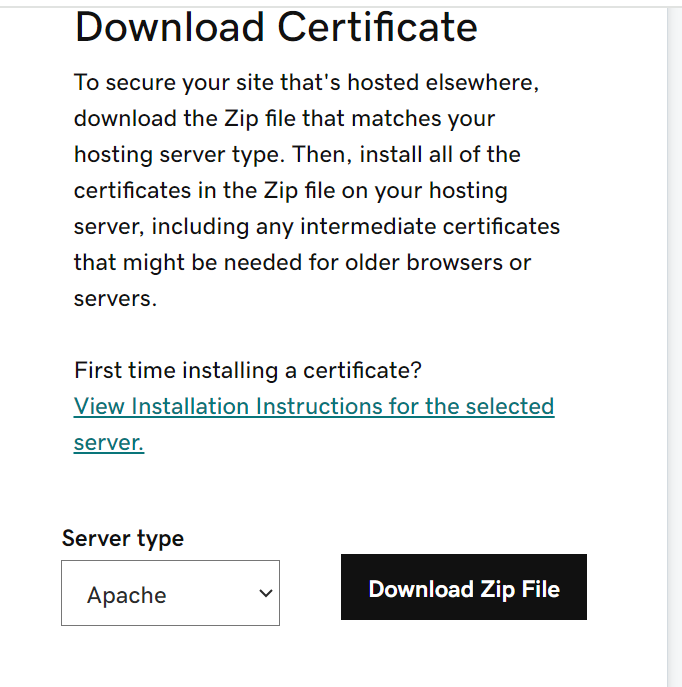Click the line starting "certificates in the Zip file"

291,190
